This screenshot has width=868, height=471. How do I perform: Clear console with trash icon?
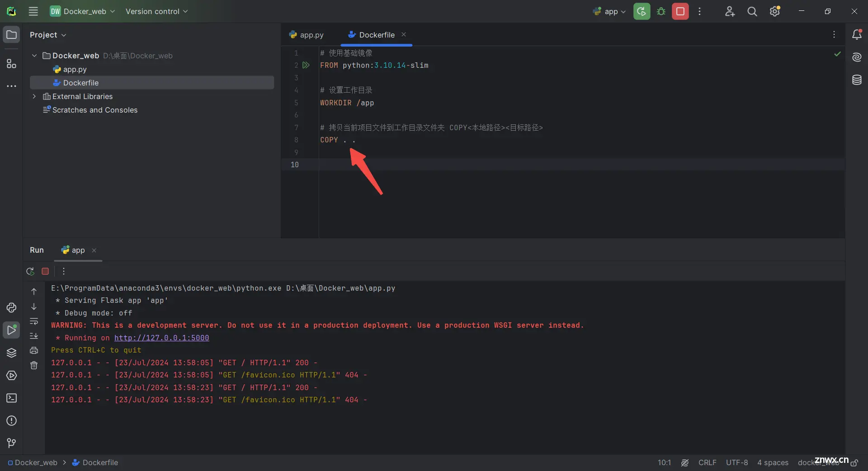34,365
